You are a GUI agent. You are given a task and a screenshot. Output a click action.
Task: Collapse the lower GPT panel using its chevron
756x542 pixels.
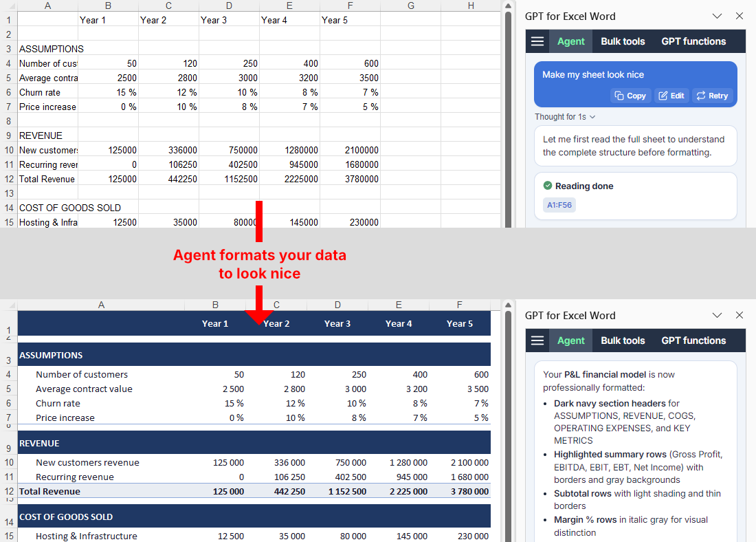[718, 314]
